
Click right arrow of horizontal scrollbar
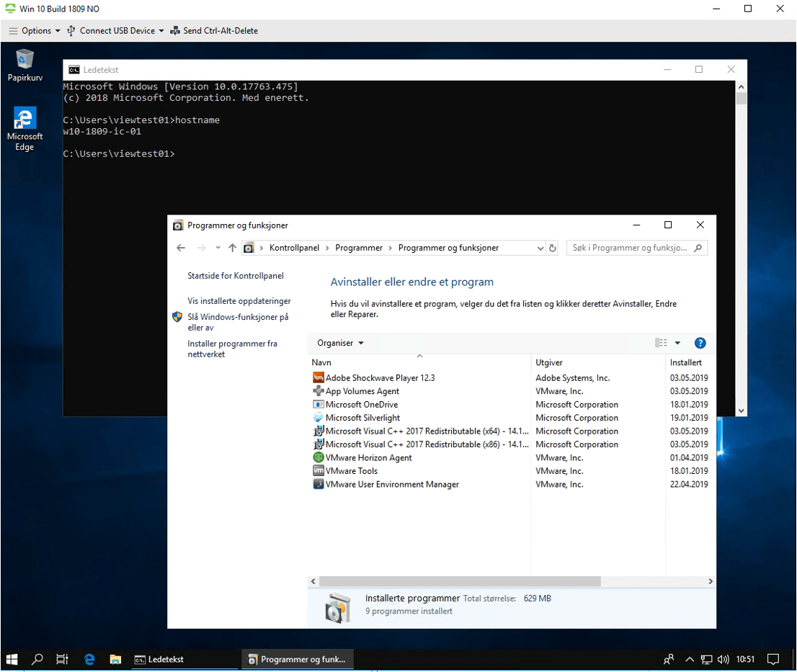(710, 581)
